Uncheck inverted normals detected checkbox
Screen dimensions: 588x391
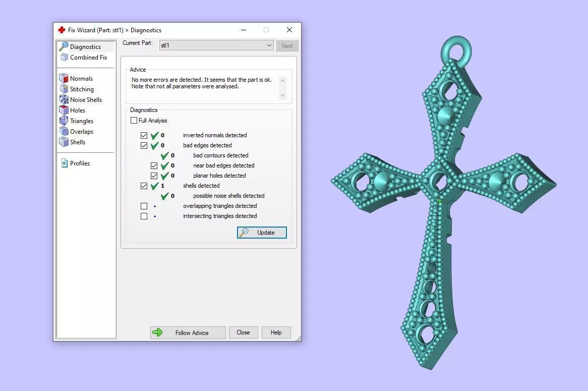(144, 135)
